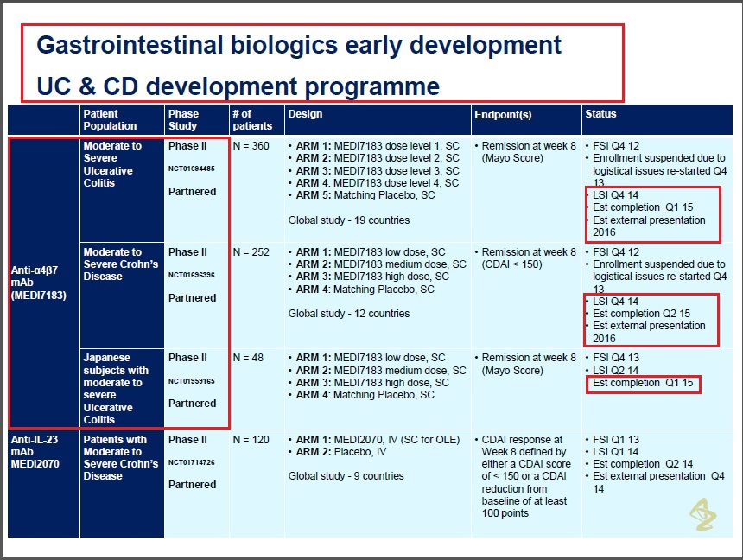The width and height of the screenshot is (743, 560).
Task: Click the '# of patients' column header
Action: click(252, 120)
